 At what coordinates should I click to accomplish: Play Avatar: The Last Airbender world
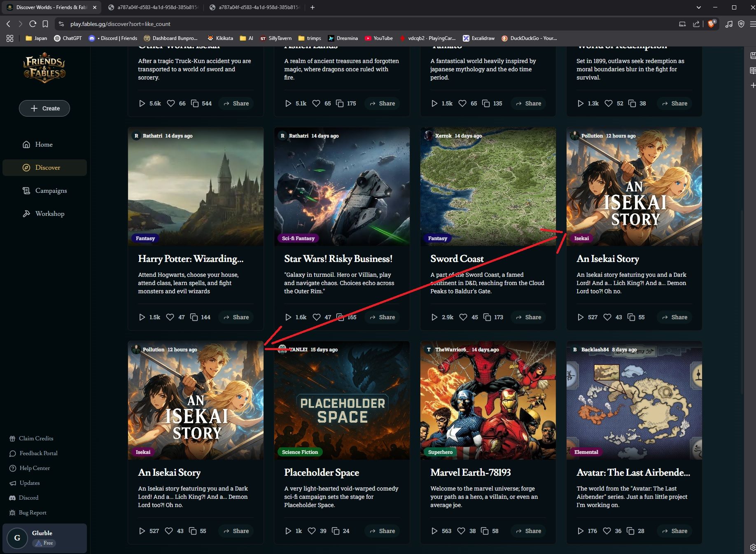pos(581,531)
